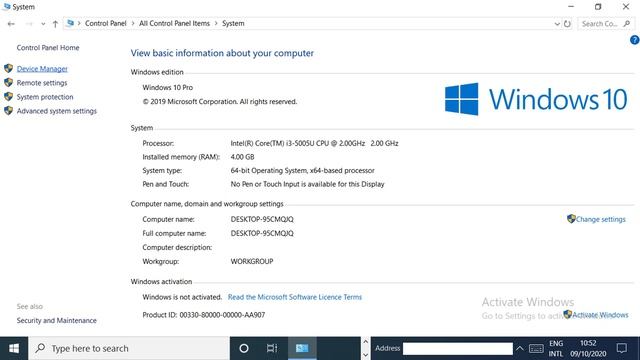Show hidden tray icons chevron
640x360 pixels.
pyautogui.click(x=520, y=348)
